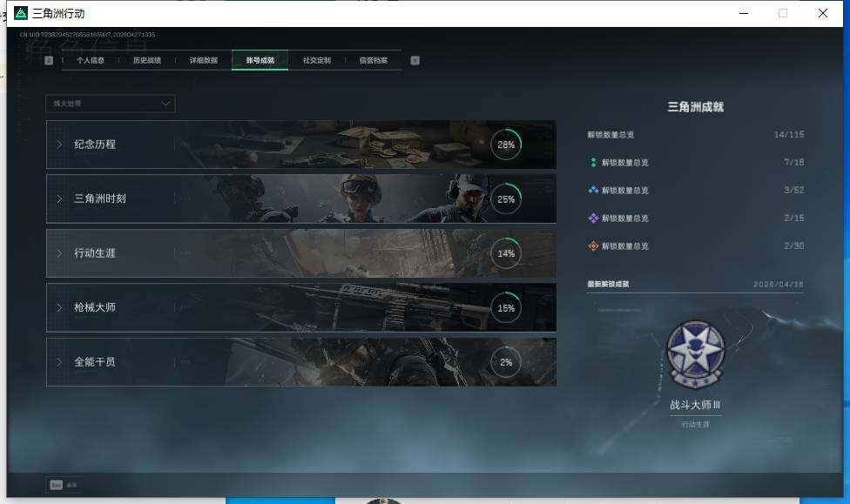The height and width of the screenshot is (504, 850).
Task: Expand the 纪念历程 achievement row chevron
Action: pos(59,144)
